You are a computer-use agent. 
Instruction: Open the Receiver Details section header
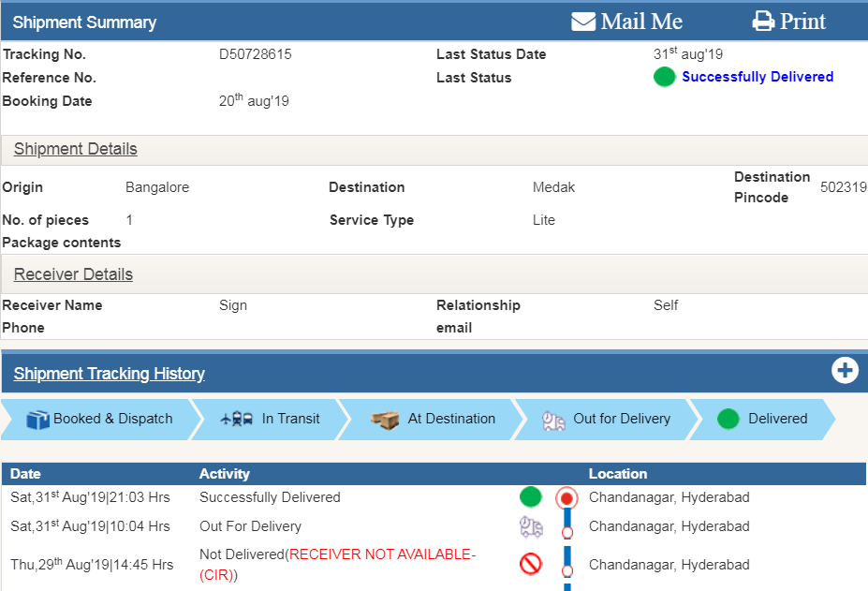(x=73, y=274)
